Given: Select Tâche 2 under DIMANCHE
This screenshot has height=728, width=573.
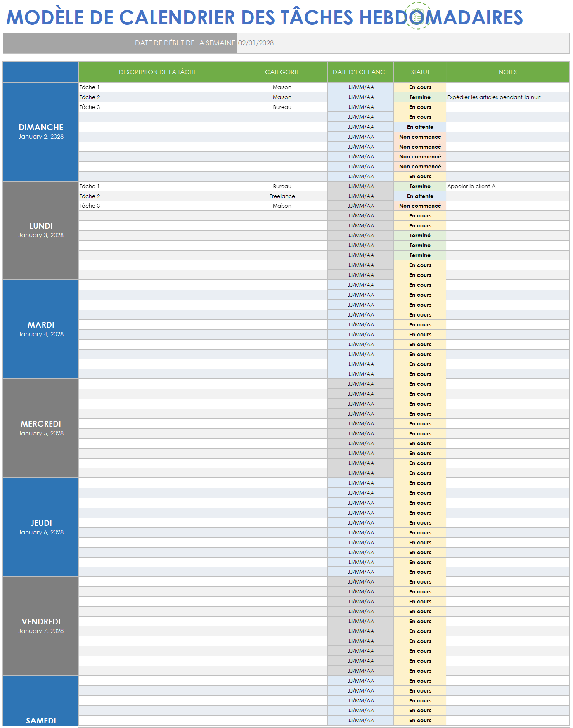Looking at the screenshot, I should (158, 97).
